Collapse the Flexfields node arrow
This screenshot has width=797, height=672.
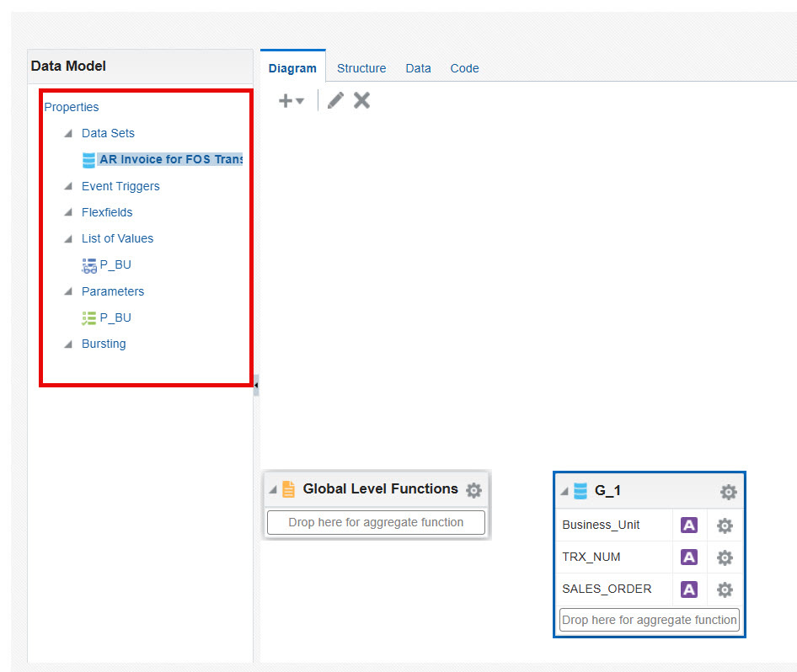(x=68, y=212)
